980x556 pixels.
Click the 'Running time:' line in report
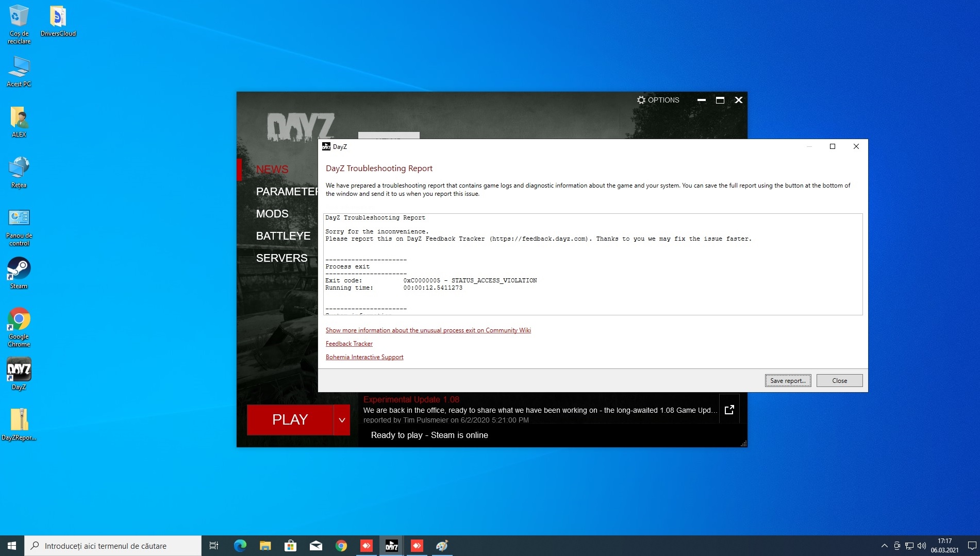coord(394,288)
